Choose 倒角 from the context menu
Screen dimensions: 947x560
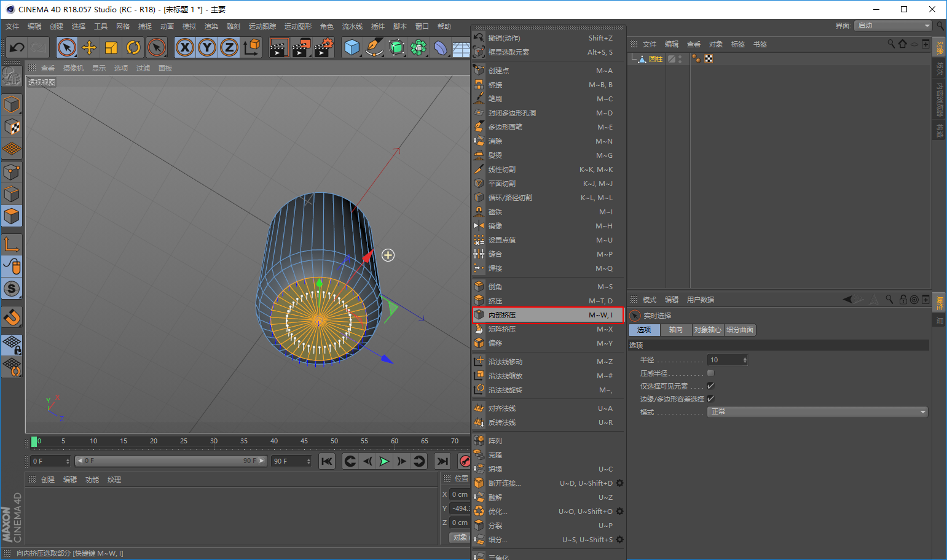(548, 287)
